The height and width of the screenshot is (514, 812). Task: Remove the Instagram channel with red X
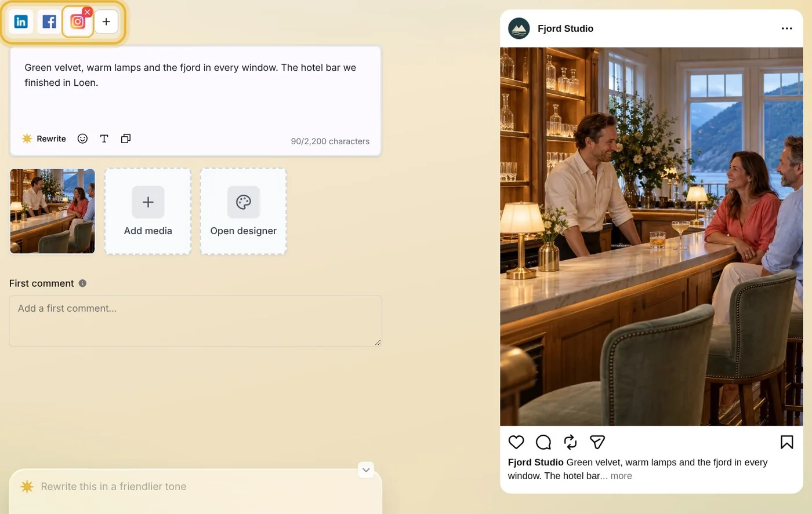pos(87,12)
